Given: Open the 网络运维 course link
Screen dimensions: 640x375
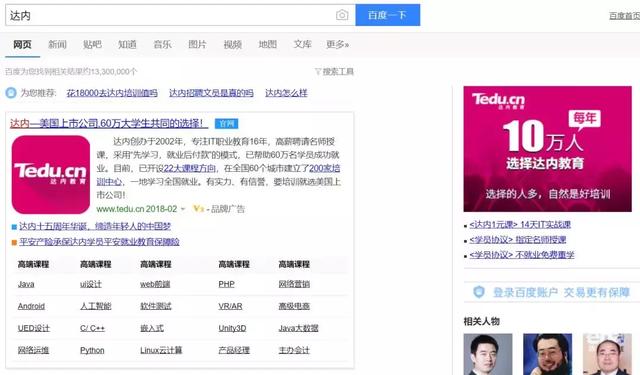Looking at the screenshot, I should [x=33, y=350].
